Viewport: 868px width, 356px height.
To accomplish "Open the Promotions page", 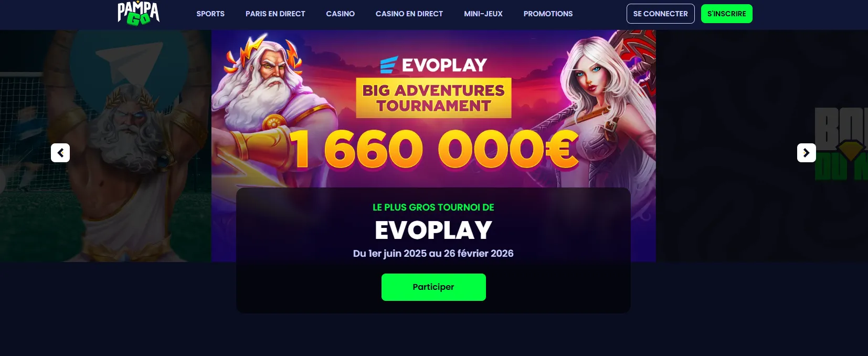I will [548, 14].
